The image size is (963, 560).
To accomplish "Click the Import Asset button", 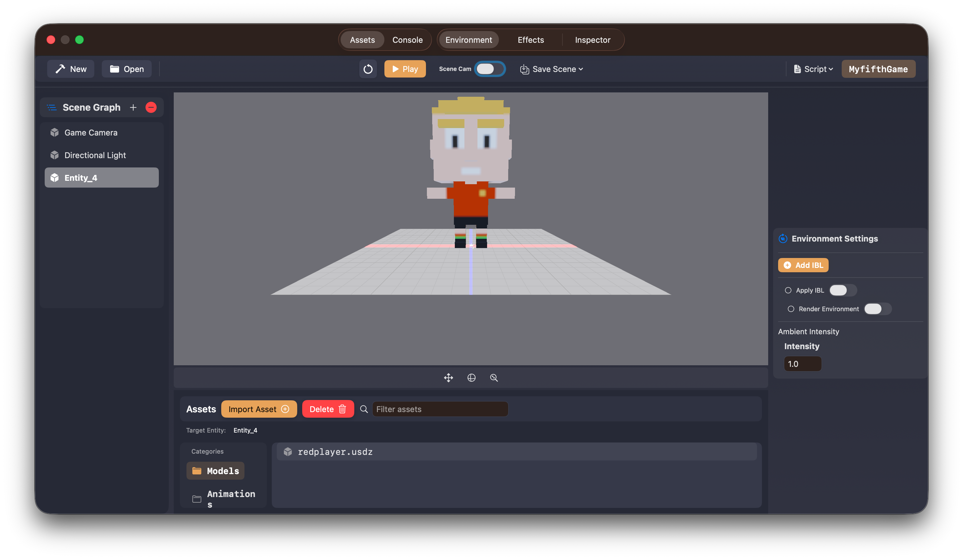I will pos(259,409).
